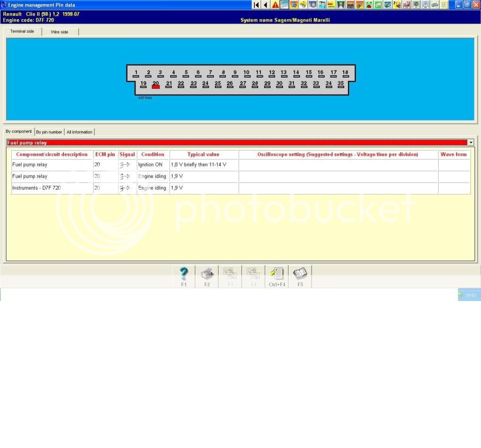The image size is (481, 448).
Task: Switch to the By pin number tab
Action: pyautogui.click(x=49, y=132)
